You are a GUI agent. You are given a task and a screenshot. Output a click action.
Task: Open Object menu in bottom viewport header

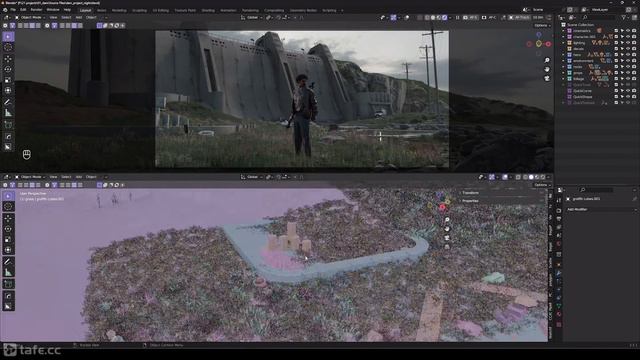(x=91, y=177)
